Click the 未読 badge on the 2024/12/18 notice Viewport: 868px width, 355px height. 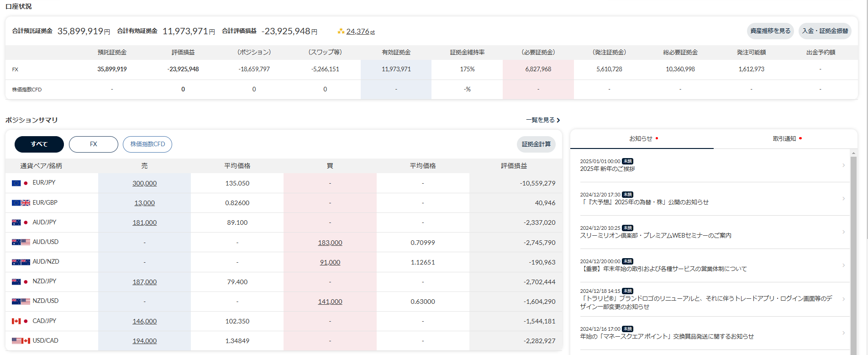(x=628, y=291)
